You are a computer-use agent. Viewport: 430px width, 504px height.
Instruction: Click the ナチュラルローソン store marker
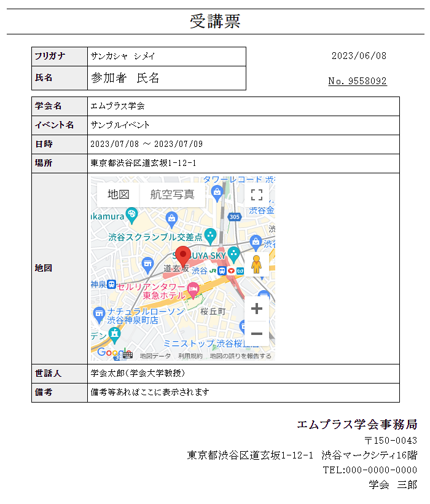[99, 315]
